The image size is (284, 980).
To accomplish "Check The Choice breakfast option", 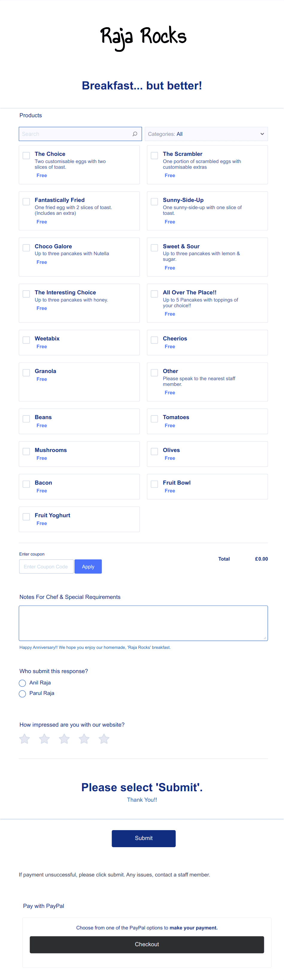I will [x=26, y=155].
